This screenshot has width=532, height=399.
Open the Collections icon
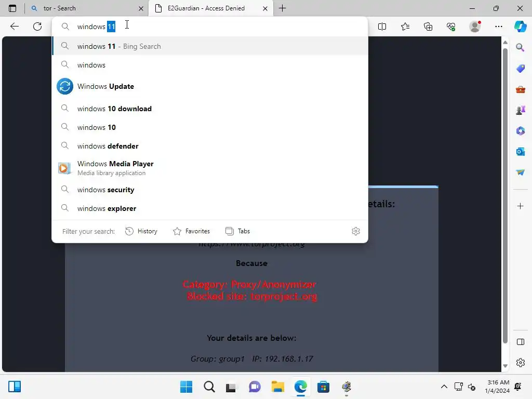[428, 26]
